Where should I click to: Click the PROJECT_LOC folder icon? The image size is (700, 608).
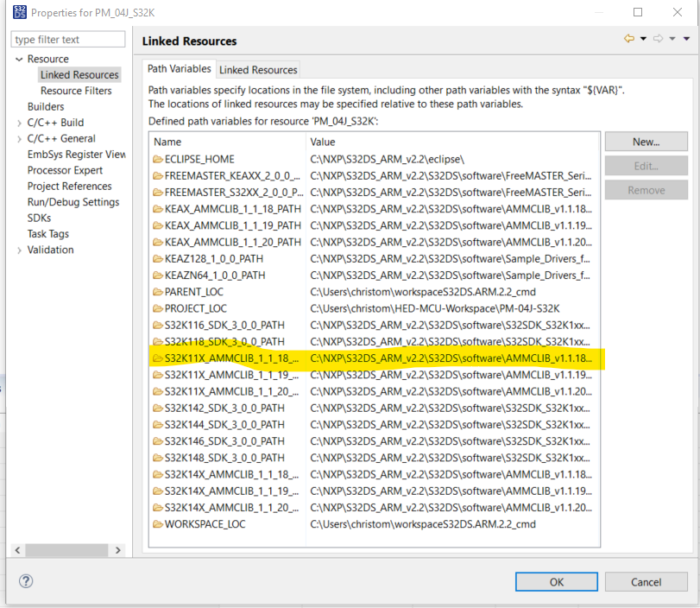coord(158,308)
